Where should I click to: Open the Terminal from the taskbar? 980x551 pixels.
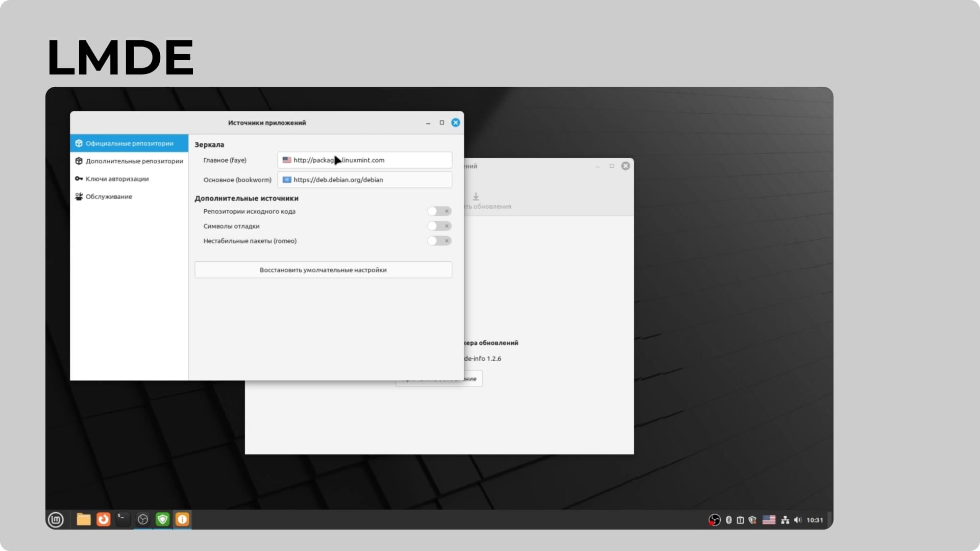pyautogui.click(x=123, y=519)
